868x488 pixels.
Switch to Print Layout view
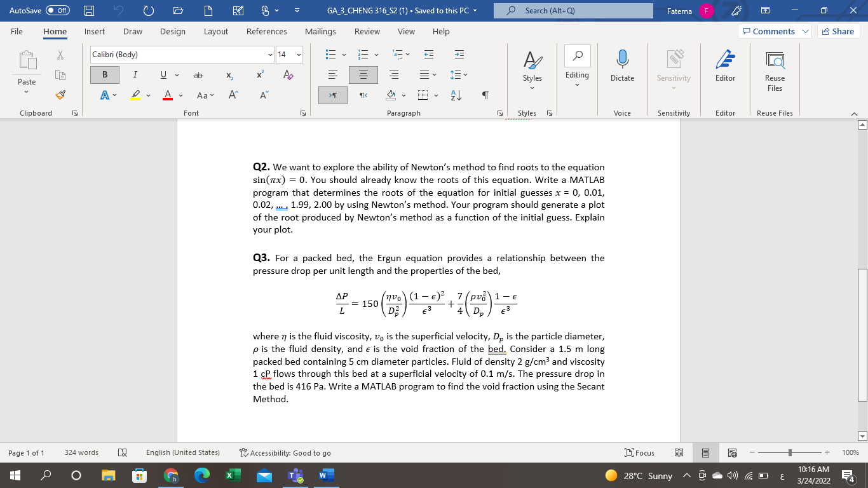(x=706, y=452)
